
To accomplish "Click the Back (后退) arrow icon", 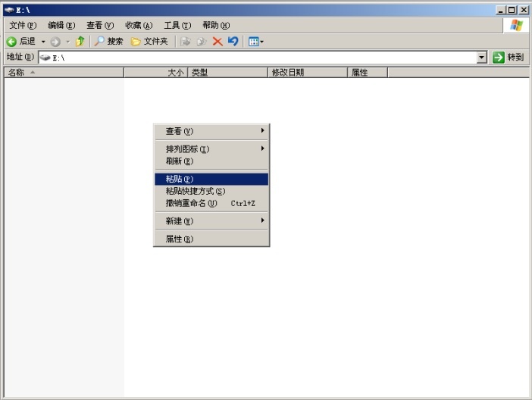I will tap(12, 42).
